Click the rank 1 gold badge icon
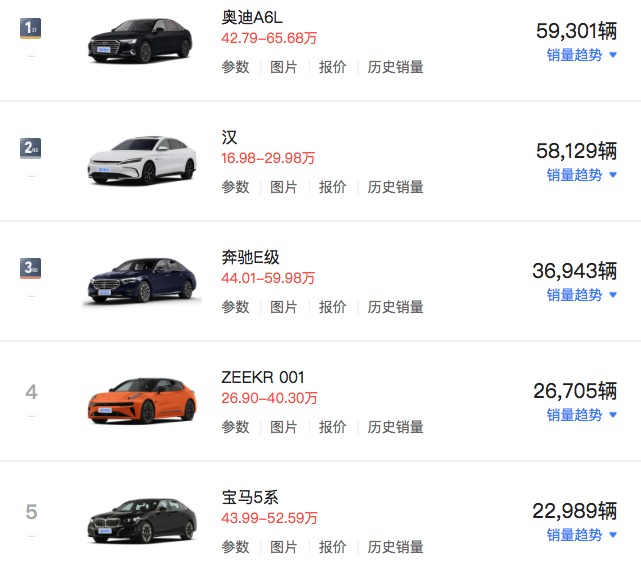 click(x=31, y=28)
